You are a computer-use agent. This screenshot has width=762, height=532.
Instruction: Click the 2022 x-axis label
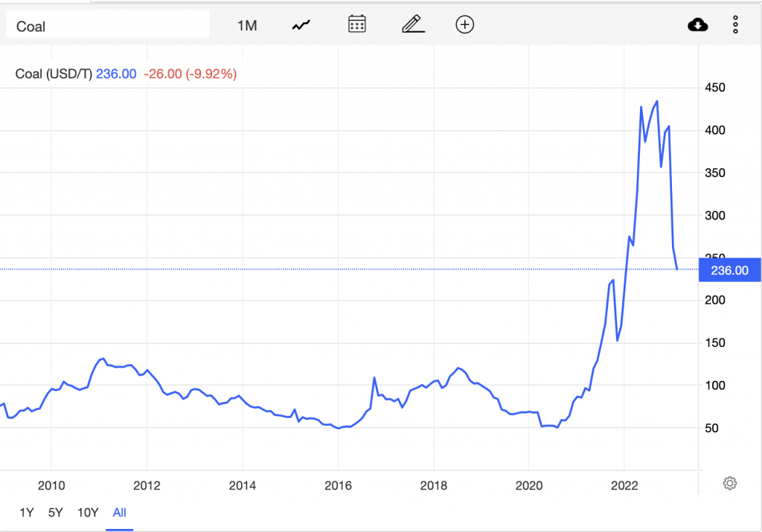624,485
